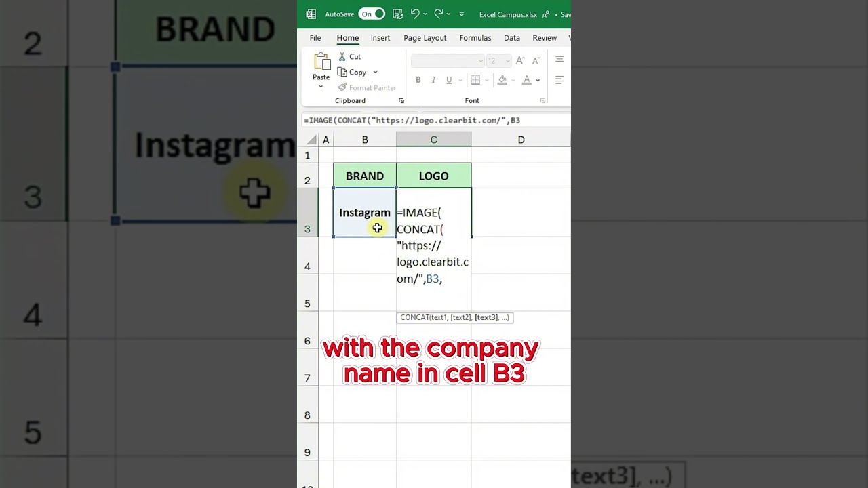Expand the Fill Color dropdown arrow
This screenshot has width=868, height=488.
point(513,81)
